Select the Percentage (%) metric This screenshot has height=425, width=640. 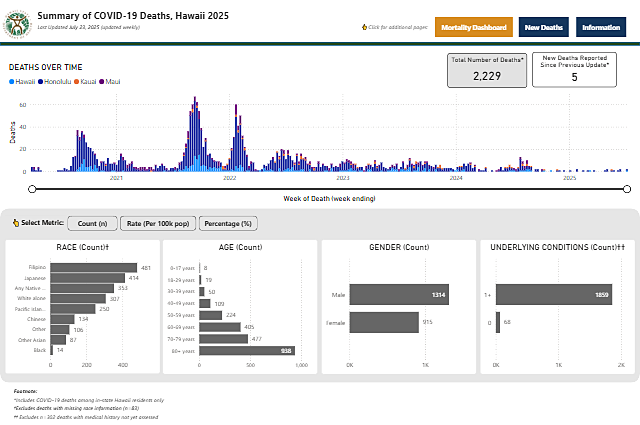click(x=227, y=222)
